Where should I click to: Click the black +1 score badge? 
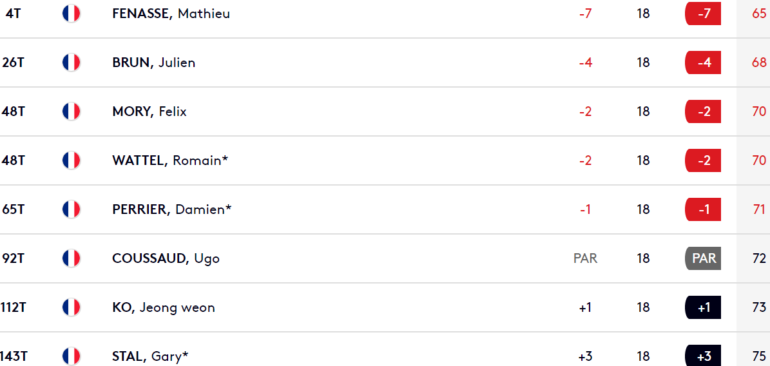(703, 308)
